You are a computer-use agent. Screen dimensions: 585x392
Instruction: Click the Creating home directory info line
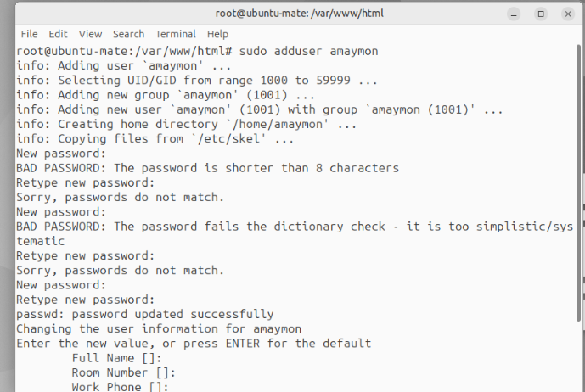(x=187, y=124)
